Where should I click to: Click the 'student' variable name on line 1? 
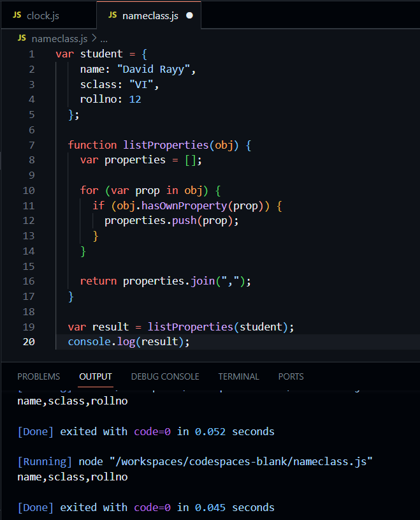pyautogui.click(x=101, y=54)
